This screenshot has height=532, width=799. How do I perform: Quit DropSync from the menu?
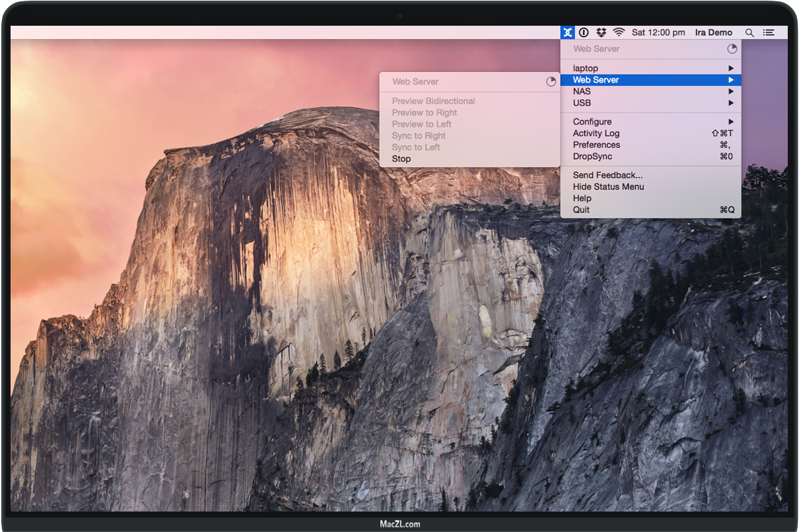[581, 210]
